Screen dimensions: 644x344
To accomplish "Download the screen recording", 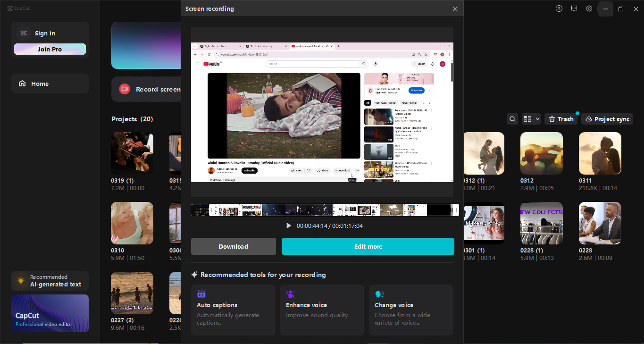I will pyautogui.click(x=233, y=246).
